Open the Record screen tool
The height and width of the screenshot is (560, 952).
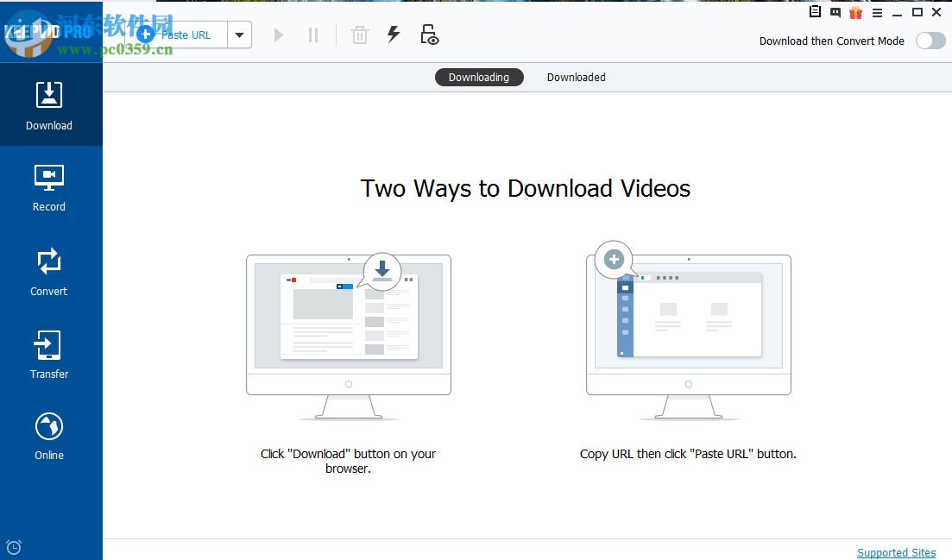click(49, 188)
